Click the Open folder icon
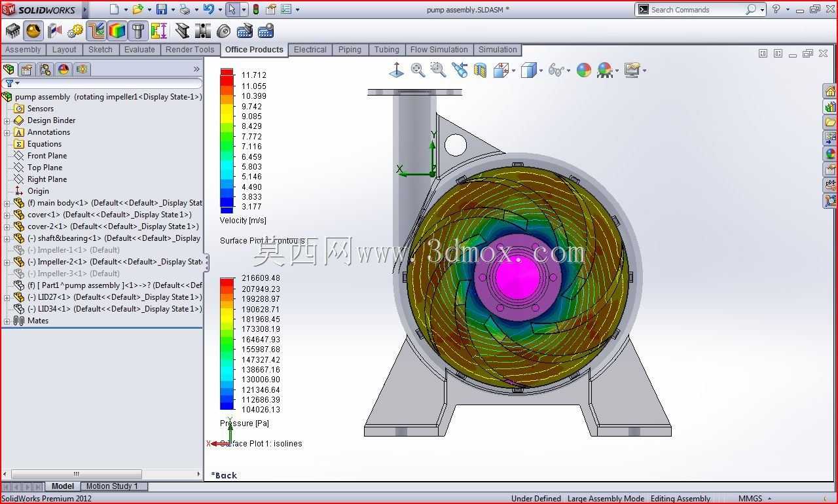Viewport: 838px width, 504px height. [137, 9]
